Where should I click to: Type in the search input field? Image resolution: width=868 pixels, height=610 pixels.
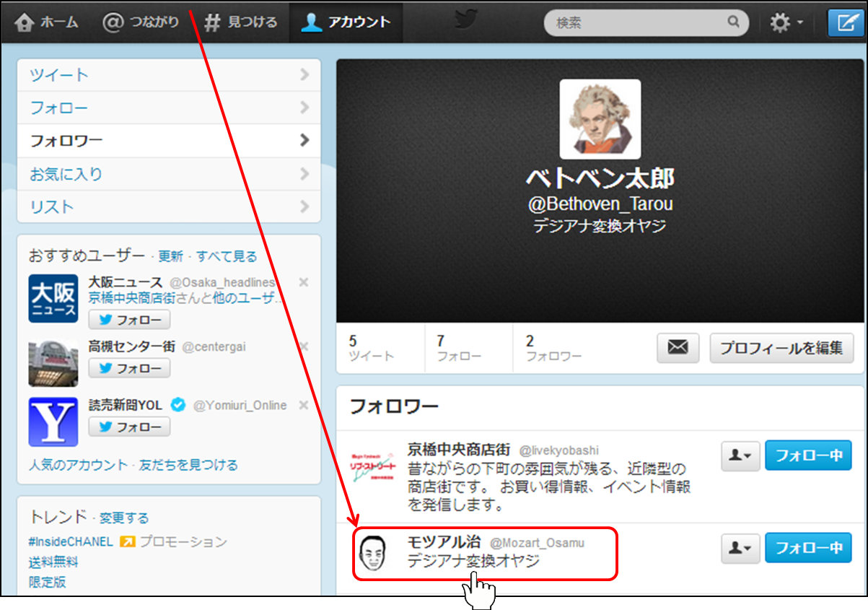coord(635,22)
